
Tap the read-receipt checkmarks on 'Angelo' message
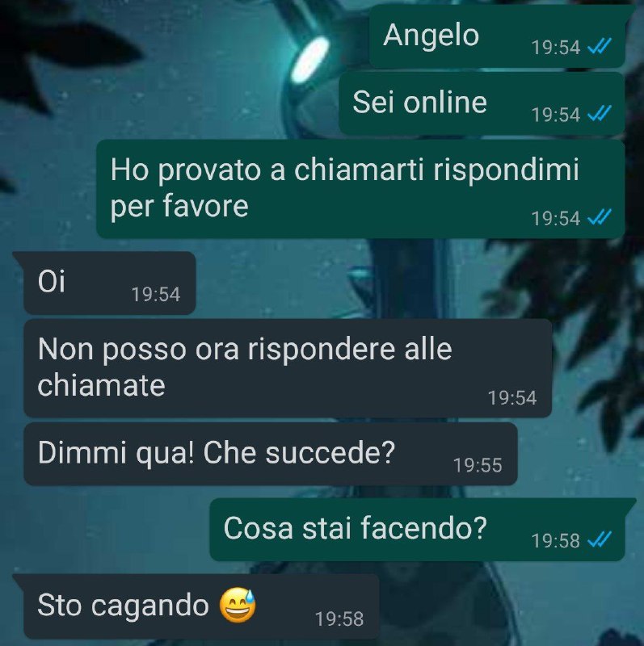click(x=599, y=47)
